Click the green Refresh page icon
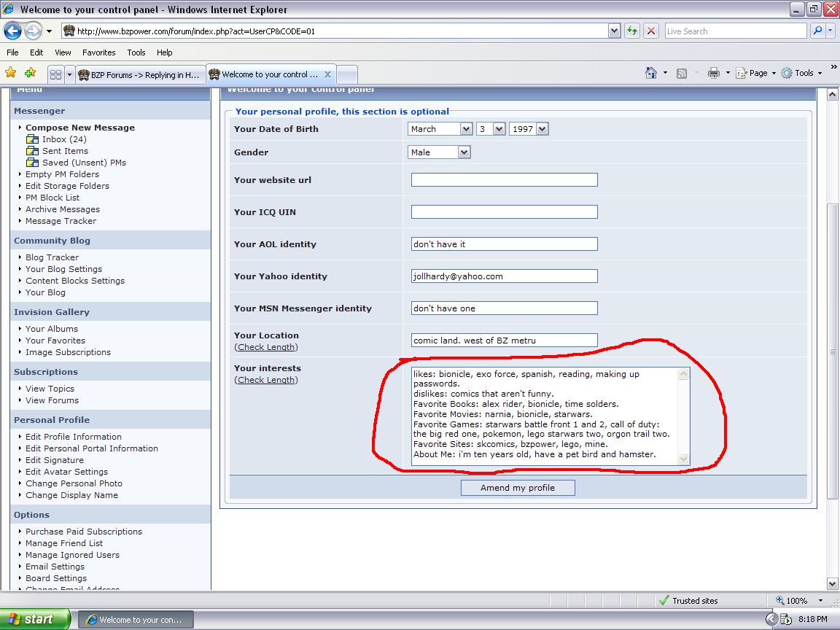840x630 pixels. point(632,31)
